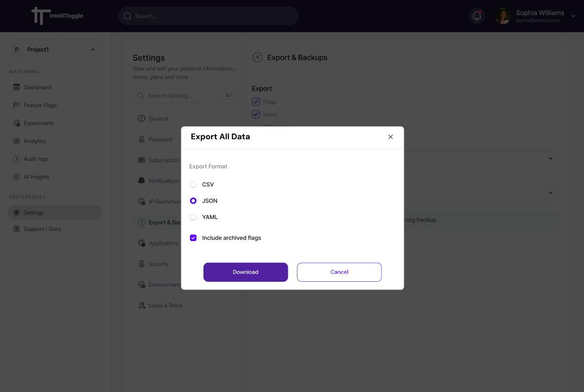Select the CSV export format

pyautogui.click(x=193, y=185)
